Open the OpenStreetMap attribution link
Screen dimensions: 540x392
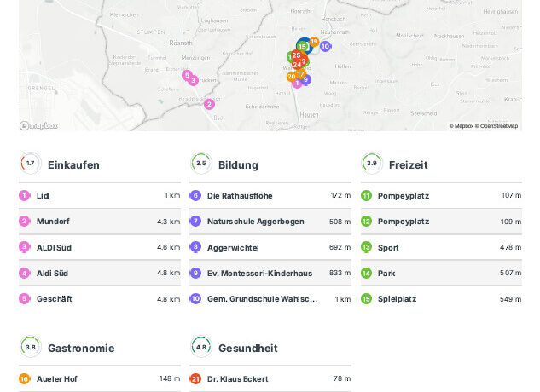coord(498,126)
